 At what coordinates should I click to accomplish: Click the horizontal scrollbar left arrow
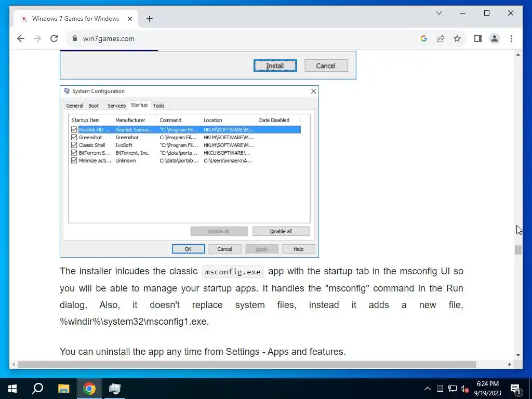(14, 364)
